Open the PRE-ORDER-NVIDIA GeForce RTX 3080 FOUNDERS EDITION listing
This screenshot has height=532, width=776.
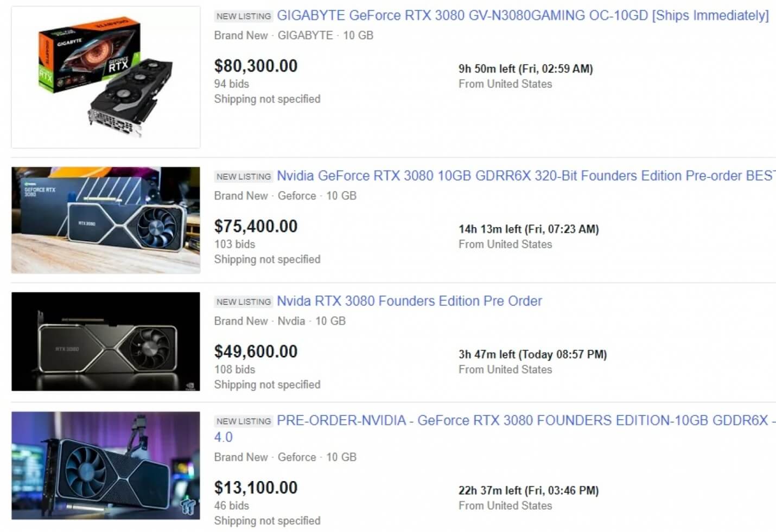526,420
